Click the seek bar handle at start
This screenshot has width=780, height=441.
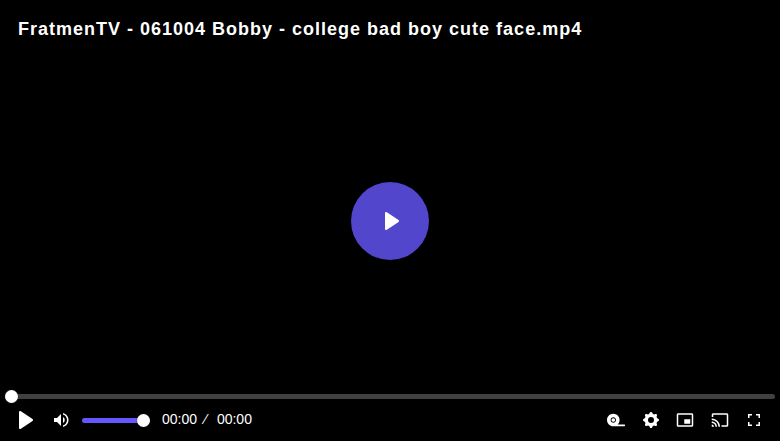(x=11, y=396)
